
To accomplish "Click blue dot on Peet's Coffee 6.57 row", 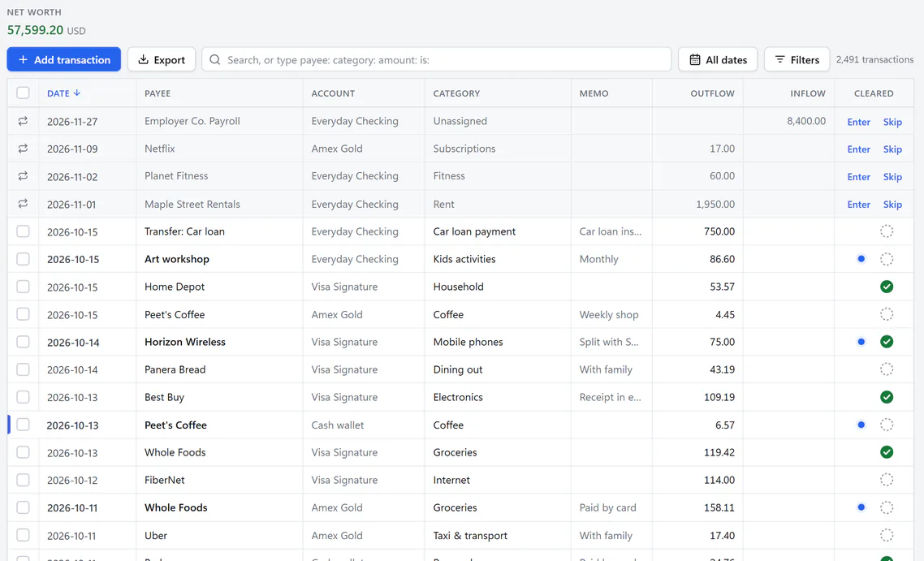I will pyautogui.click(x=861, y=425).
